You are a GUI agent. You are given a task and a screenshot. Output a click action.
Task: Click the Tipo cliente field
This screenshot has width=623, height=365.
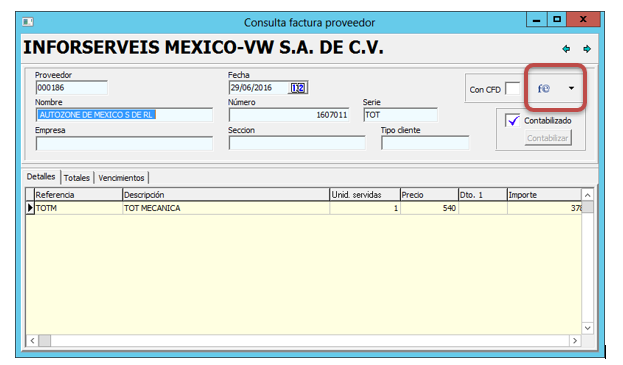coord(425,143)
